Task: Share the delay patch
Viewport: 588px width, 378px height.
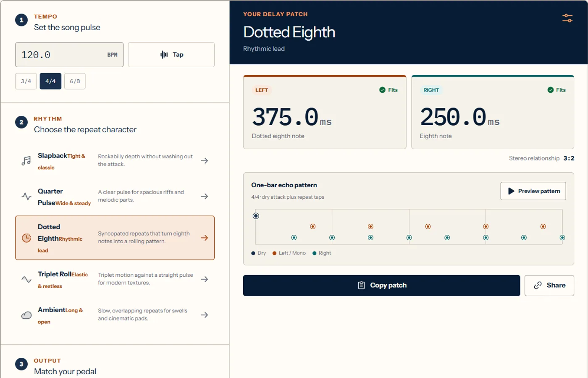Action: tap(549, 286)
